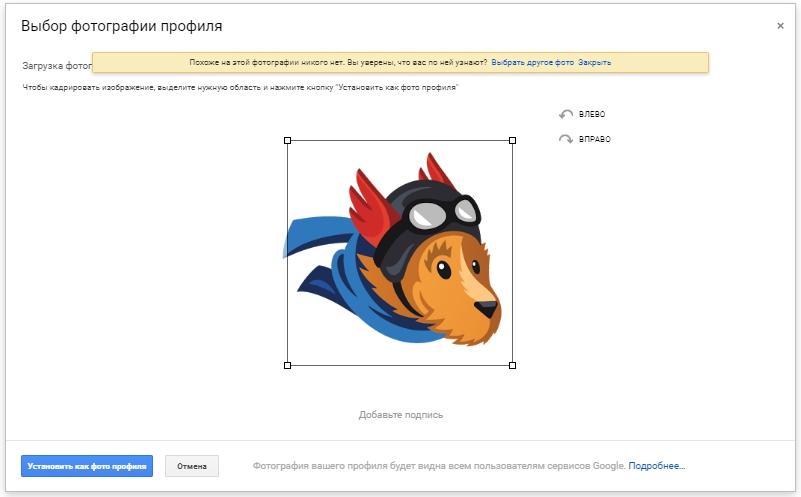Cancel with the Отмена button

[192, 466]
